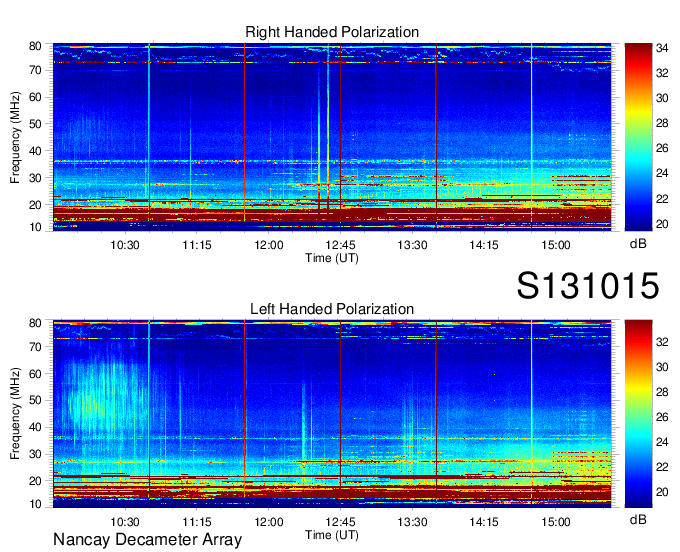Viewport: 680px width, 552px height.
Task: Click the 10:30 time tick of lower plot
Action: (x=125, y=522)
